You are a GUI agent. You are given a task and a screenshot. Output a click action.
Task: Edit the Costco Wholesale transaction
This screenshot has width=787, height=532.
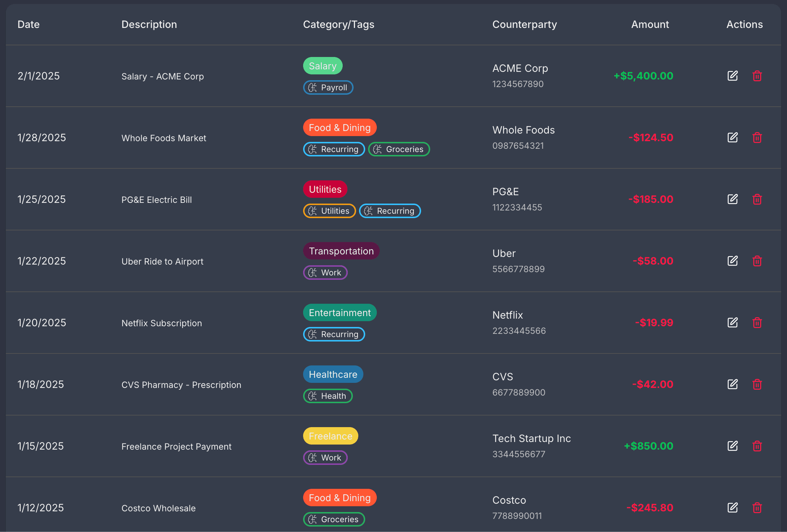coord(733,508)
